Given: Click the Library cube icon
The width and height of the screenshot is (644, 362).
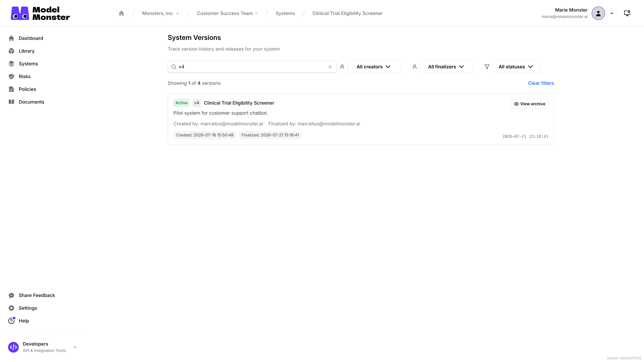Looking at the screenshot, I should pos(11,51).
